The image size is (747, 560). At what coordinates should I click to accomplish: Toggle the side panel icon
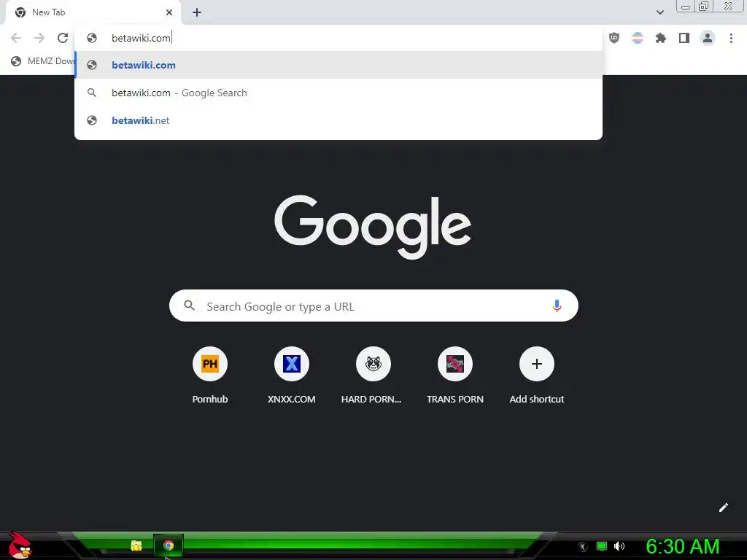(x=684, y=38)
